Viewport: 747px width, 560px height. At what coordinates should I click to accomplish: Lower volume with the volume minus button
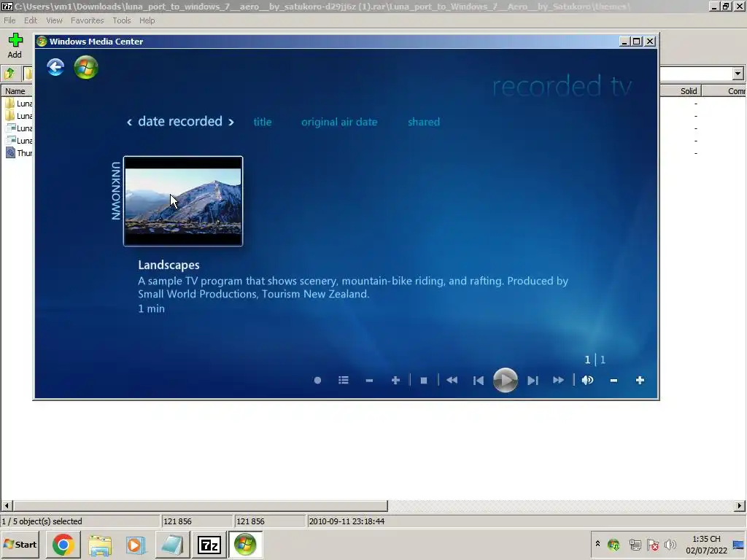point(614,381)
